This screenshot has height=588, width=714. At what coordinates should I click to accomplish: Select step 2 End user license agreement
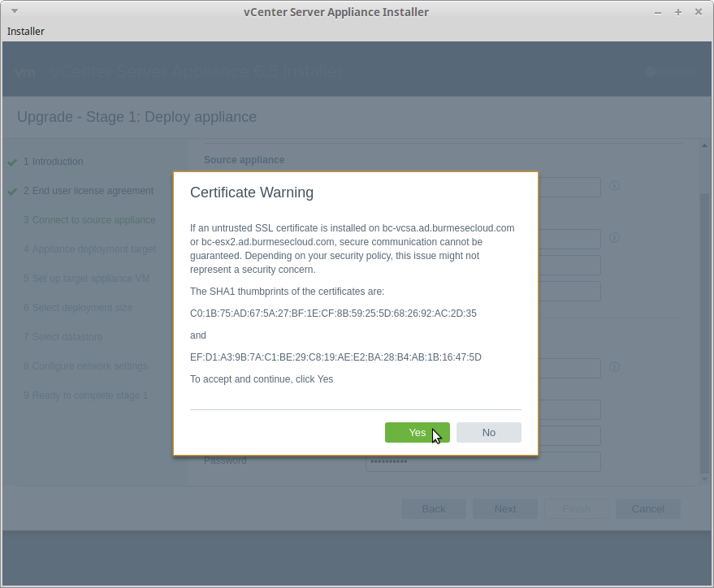click(x=89, y=191)
